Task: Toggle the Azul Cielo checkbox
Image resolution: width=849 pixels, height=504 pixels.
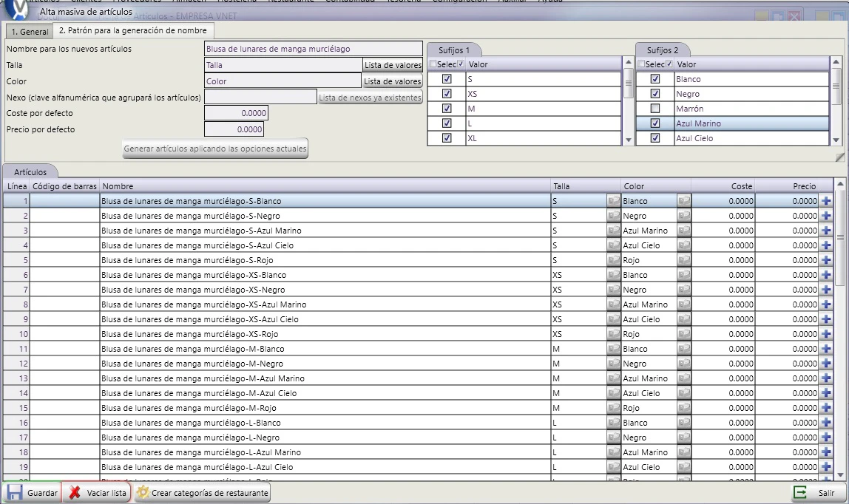Action: click(x=655, y=138)
